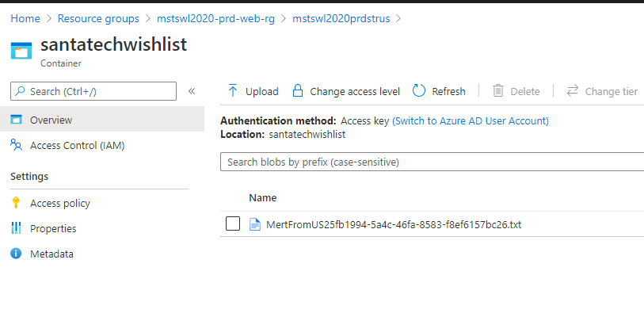This screenshot has width=644, height=317.
Task: Go to Access Control (IAM)
Action: click(x=77, y=145)
